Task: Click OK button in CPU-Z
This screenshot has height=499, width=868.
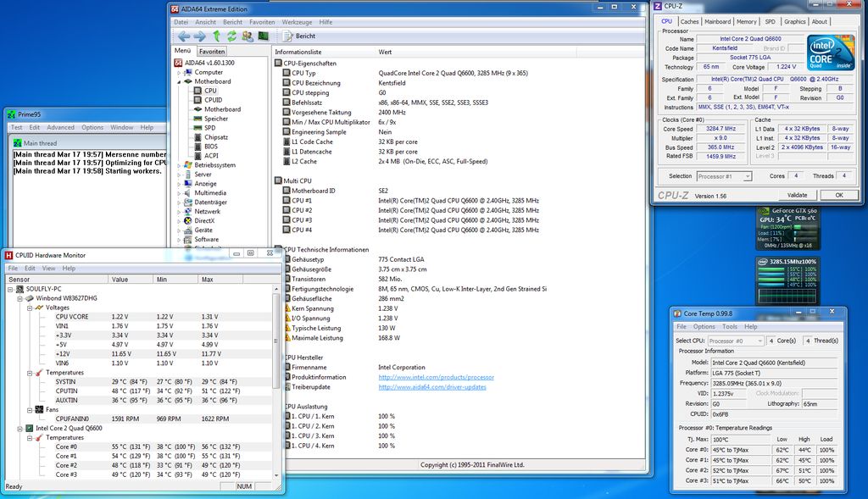Action: coord(839,196)
